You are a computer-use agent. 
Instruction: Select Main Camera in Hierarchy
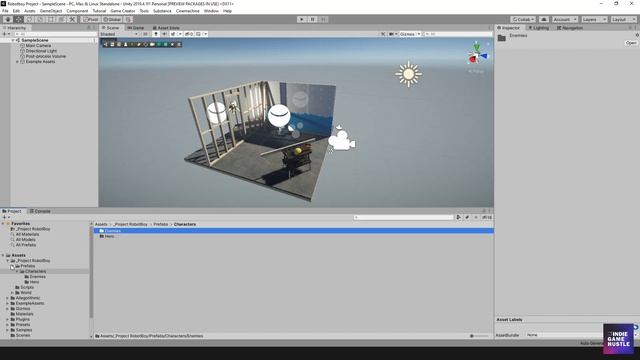[x=38, y=46]
